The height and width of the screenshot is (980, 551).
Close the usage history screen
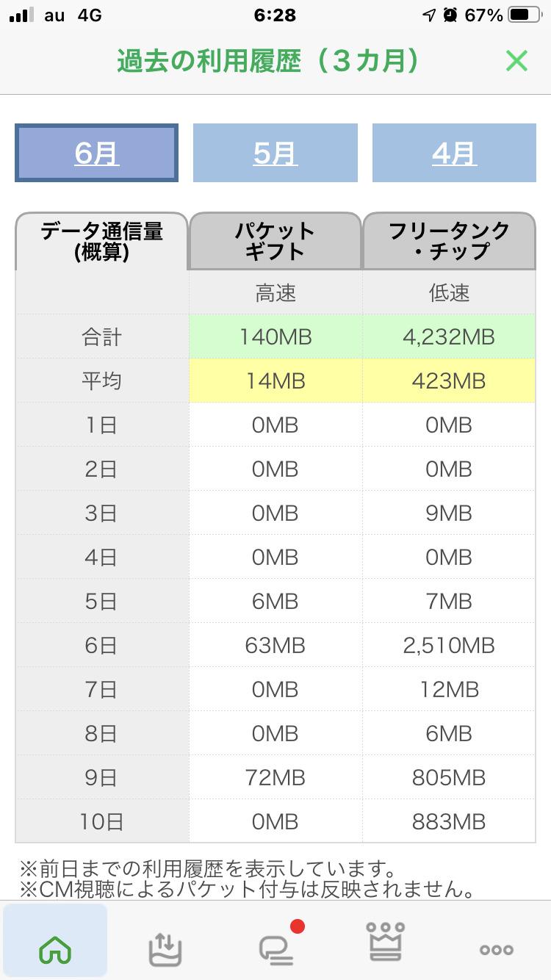click(516, 61)
